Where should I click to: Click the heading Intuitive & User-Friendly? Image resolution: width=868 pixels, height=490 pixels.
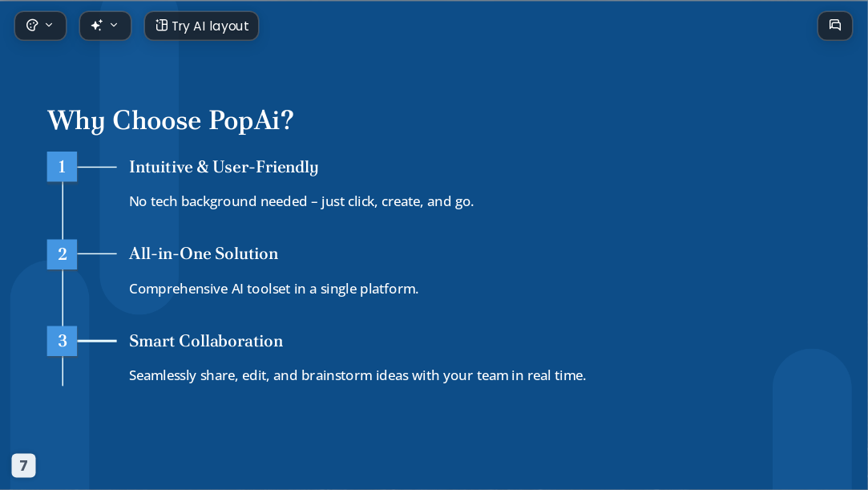[224, 167]
